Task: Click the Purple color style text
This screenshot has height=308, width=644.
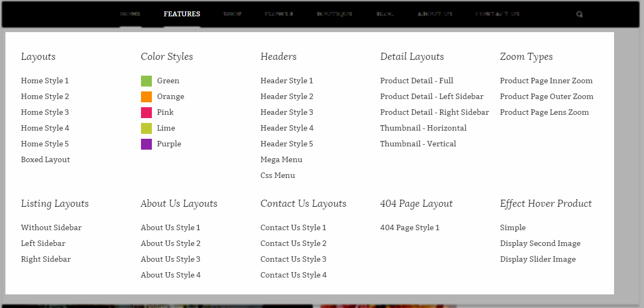Action: [169, 144]
